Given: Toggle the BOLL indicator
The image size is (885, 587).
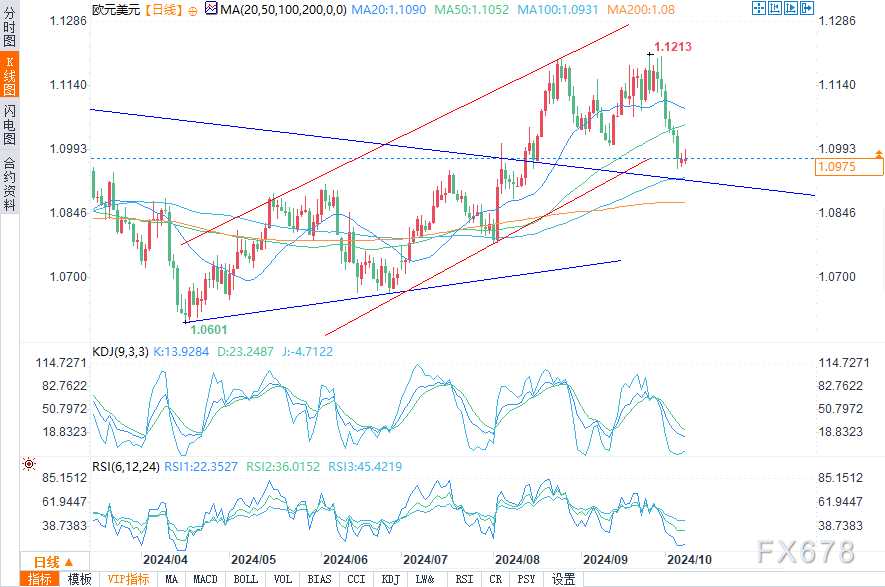Looking at the screenshot, I should pyautogui.click(x=244, y=579).
